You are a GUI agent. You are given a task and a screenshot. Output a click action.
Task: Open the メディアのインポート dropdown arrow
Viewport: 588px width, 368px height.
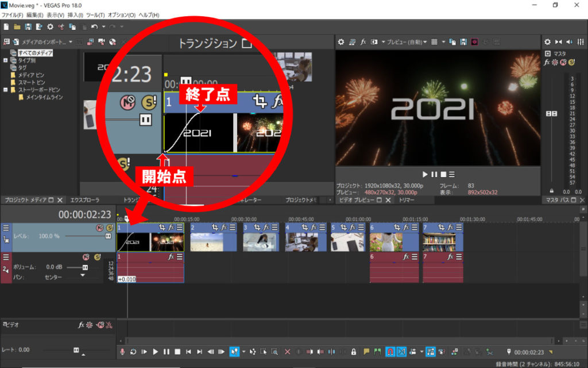coord(71,42)
